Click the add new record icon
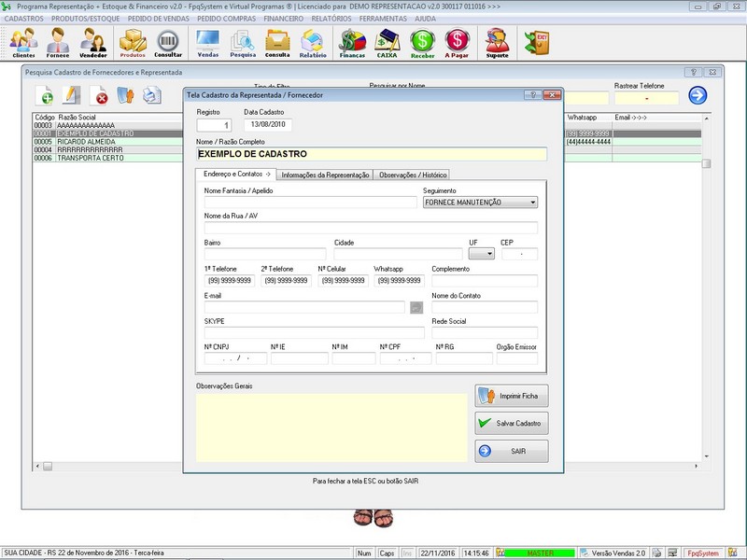Viewport: 747px width, 560px height. coord(44,95)
